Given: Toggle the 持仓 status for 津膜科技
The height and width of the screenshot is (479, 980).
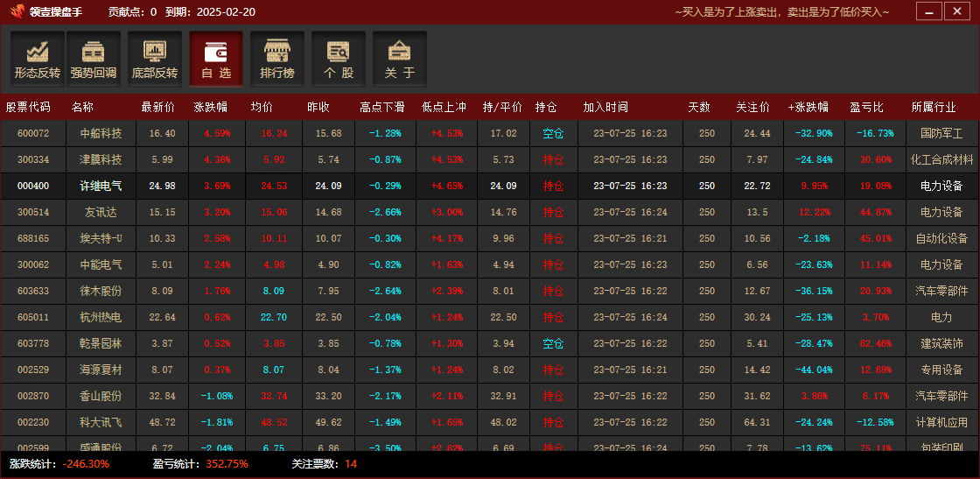Looking at the screenshot, I should click(x=553, y=160).
